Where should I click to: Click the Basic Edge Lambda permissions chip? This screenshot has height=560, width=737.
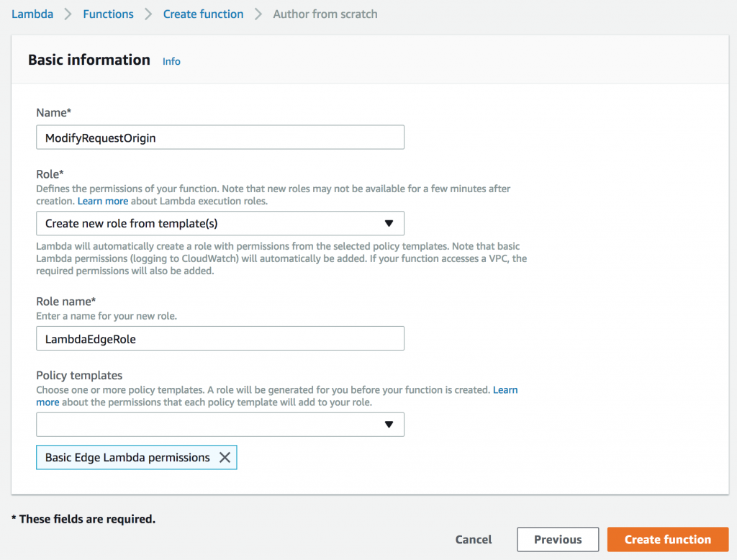127,458
